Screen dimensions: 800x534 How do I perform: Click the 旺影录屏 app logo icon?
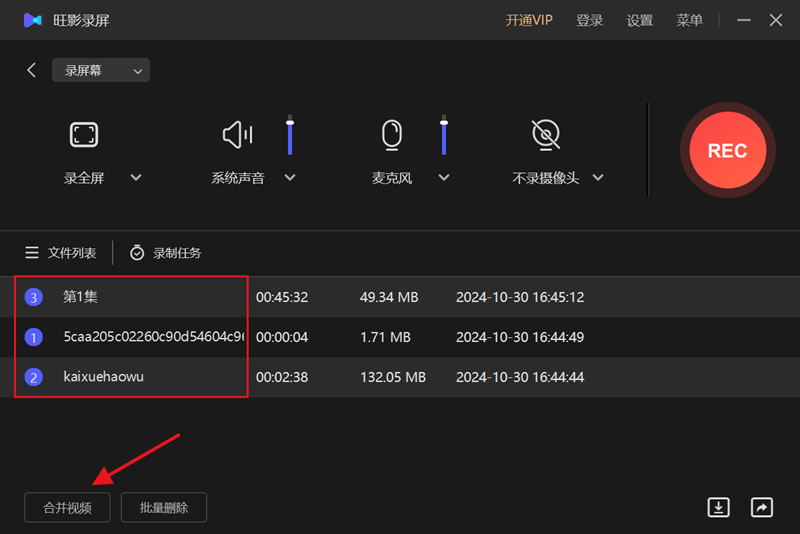click(x=33, y=20)
